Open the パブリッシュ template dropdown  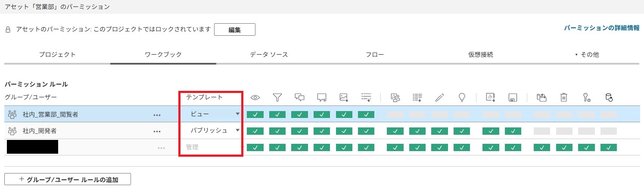(x=214, y=130)
